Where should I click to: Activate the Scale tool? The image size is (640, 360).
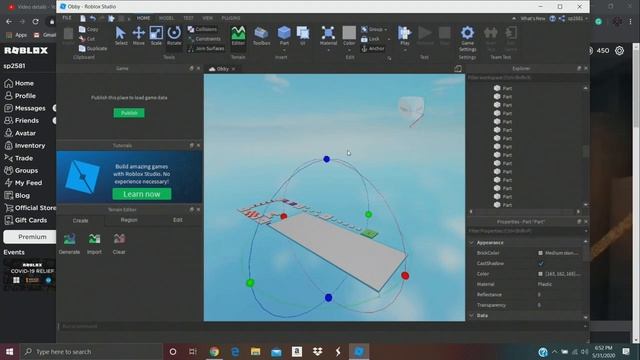(156, 36)
